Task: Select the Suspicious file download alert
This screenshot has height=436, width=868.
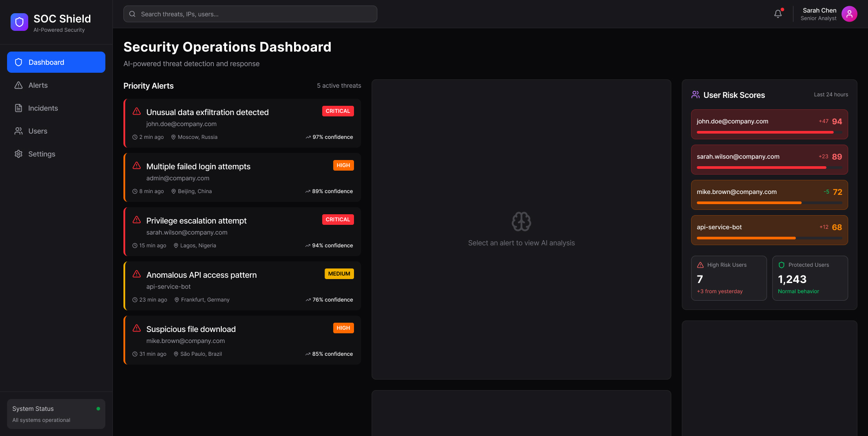Action: pos(242,340)
